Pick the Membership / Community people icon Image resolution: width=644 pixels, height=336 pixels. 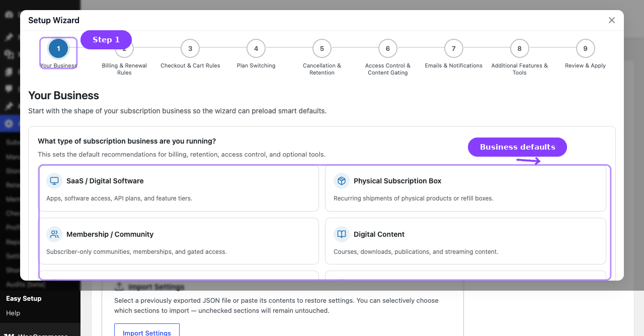point(54,234)
